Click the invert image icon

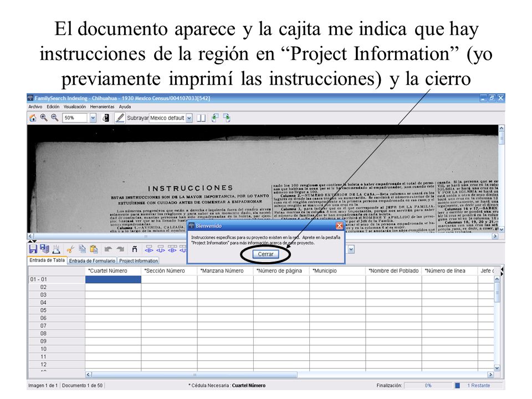pyautogui.click(x=106, y=118)
